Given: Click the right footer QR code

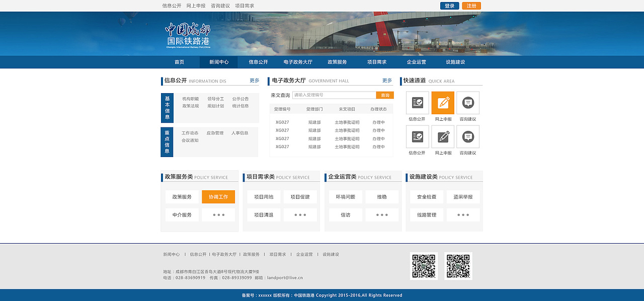Looking at the screenshot, I should tap(458, 264).
